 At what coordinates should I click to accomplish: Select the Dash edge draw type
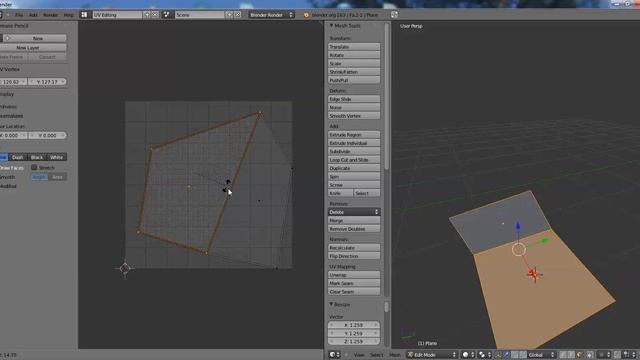18,157
